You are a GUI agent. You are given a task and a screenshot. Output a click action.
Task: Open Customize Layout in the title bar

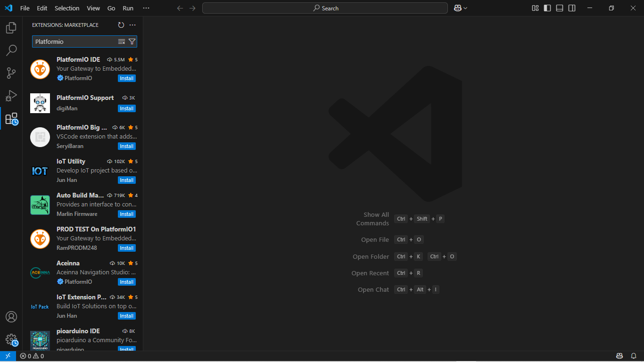pyautogui.click(x=535, y=8)
